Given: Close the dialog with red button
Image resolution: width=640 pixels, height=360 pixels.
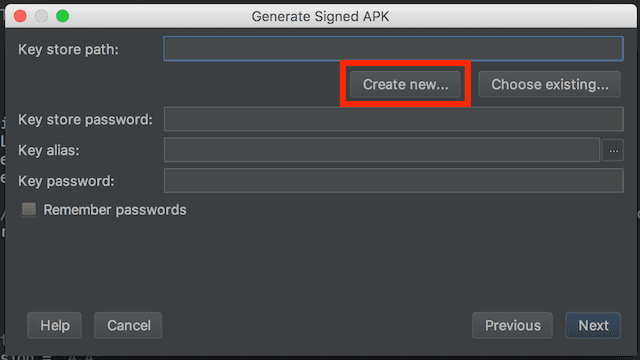Looking at the screenshot, I should pyautogui.click(x=20, y=16).
